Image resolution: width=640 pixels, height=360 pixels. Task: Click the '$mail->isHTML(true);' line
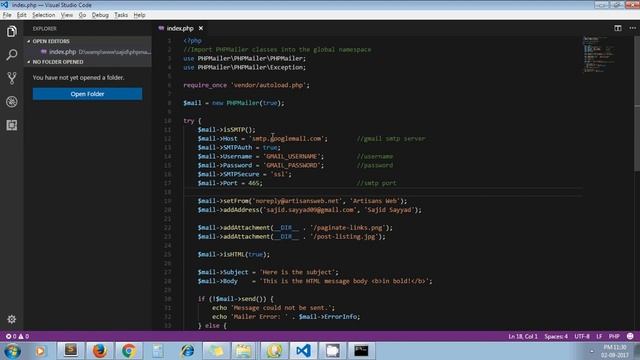tap(234, 254)
